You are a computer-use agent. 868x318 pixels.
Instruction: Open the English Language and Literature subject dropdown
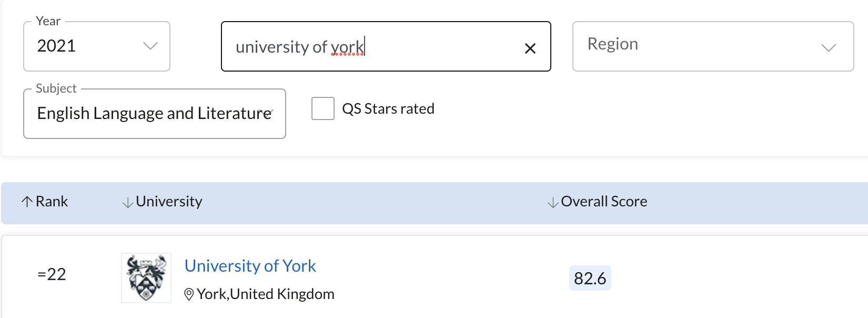155,114
